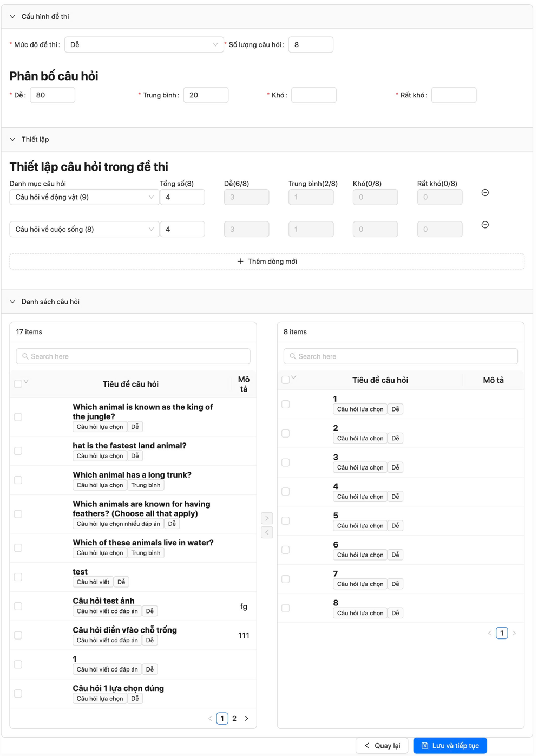Click search icon in the 8 items list

click(293, 356)
